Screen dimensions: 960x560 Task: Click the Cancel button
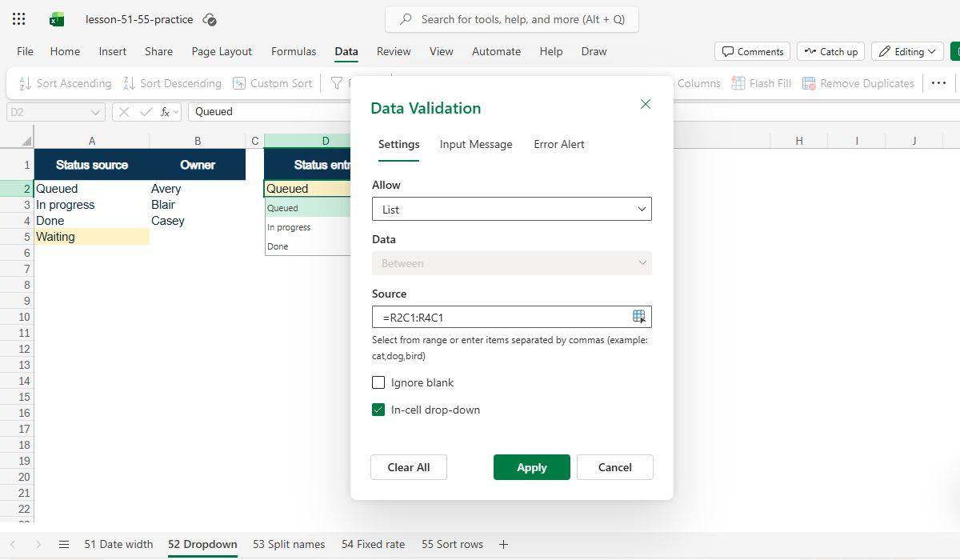pyautogui.click(x=615, y=467)
